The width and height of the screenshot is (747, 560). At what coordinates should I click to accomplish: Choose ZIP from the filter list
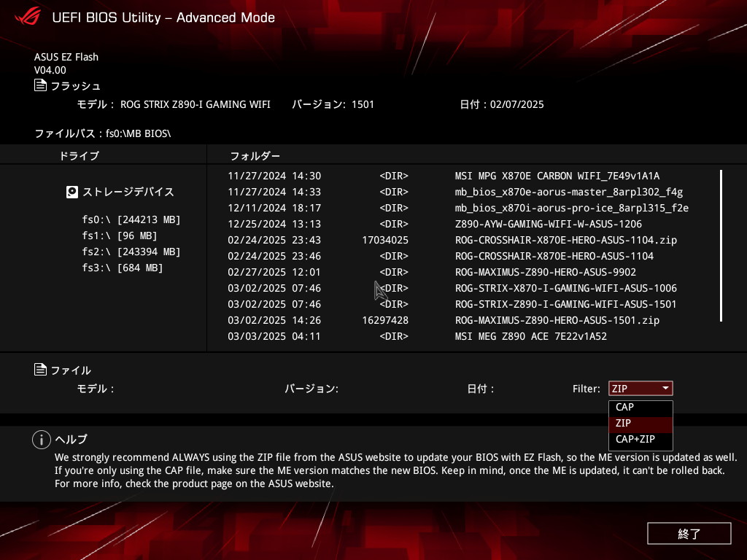640,424
